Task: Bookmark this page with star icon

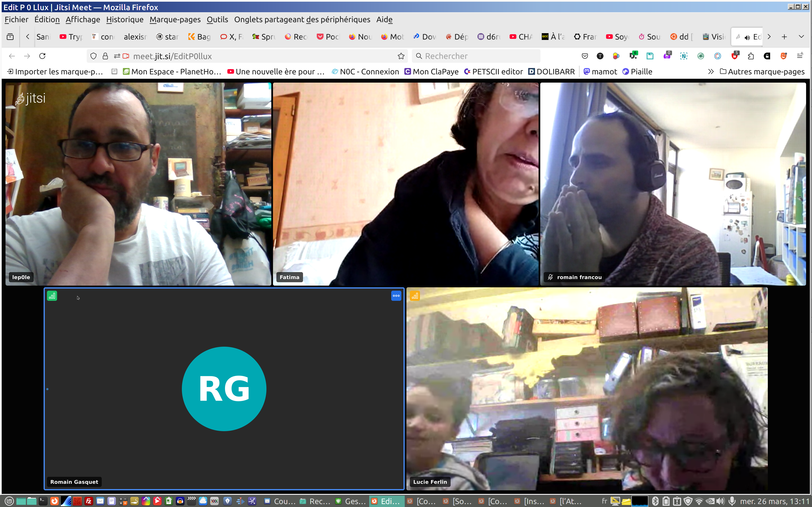Action: [401, 56]
